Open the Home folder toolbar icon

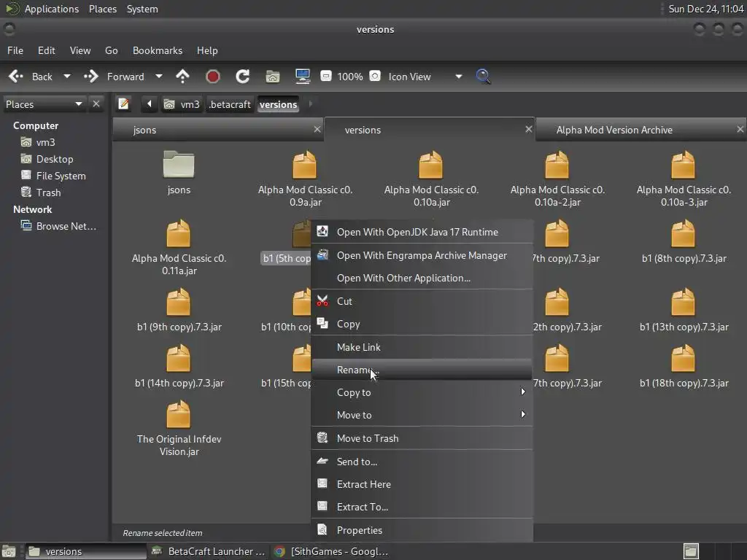[272, 77]
